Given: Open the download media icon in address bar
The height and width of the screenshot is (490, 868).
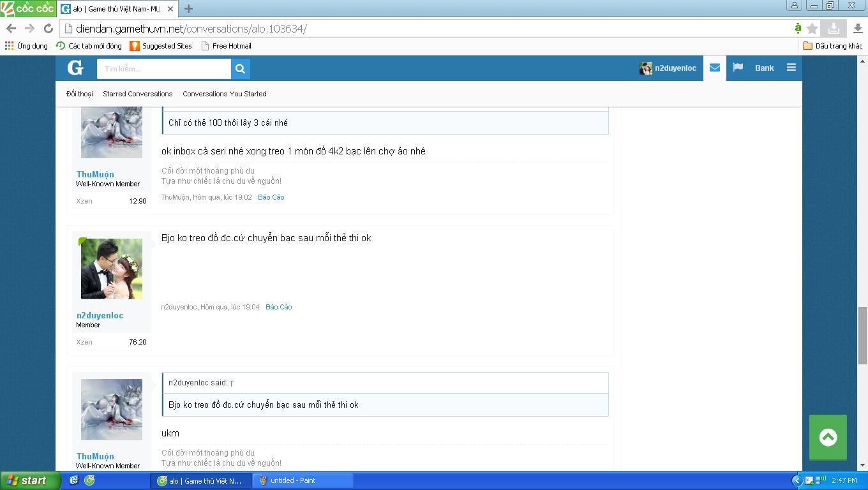Looking at the screenshot, I should pos(834,29).
